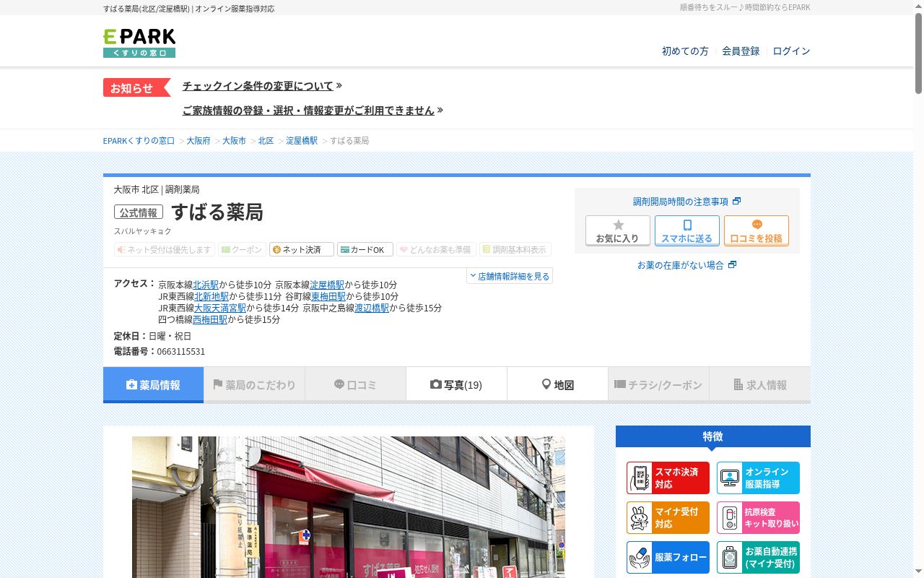Read チェックイン条件の変更について notice
Viewport: 924px width, 578px height.
tap(258, 86)
